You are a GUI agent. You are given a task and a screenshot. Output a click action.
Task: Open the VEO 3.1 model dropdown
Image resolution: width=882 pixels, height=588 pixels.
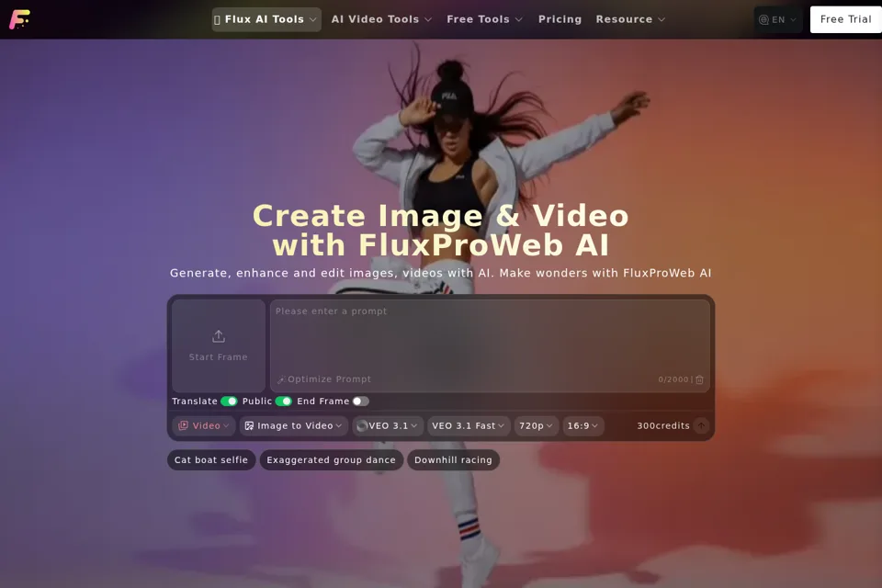point(388,426)
